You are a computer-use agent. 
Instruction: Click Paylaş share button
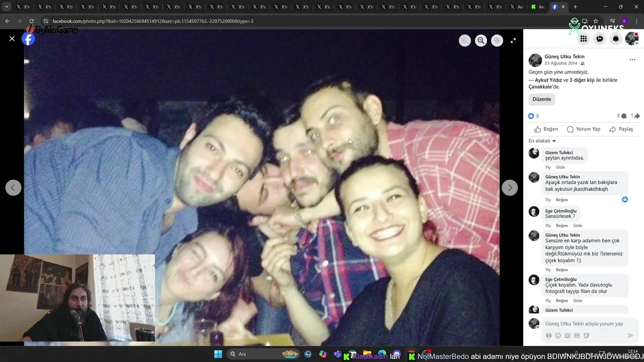click(621, 129)
